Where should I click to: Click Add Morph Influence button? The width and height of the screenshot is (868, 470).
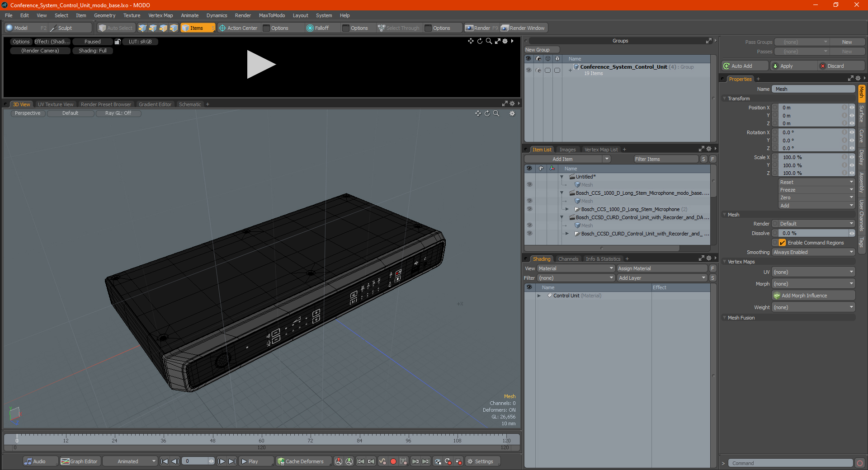click(x=813, y=296)
